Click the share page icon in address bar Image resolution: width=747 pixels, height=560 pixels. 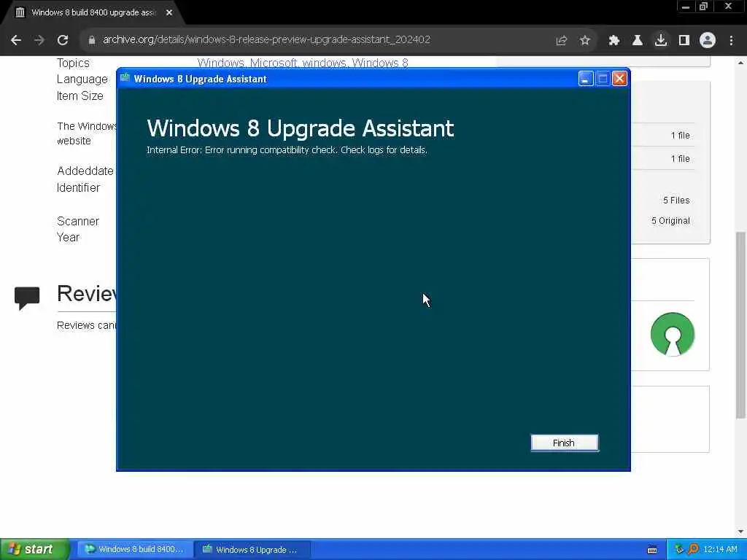click(x=562, y=41)
